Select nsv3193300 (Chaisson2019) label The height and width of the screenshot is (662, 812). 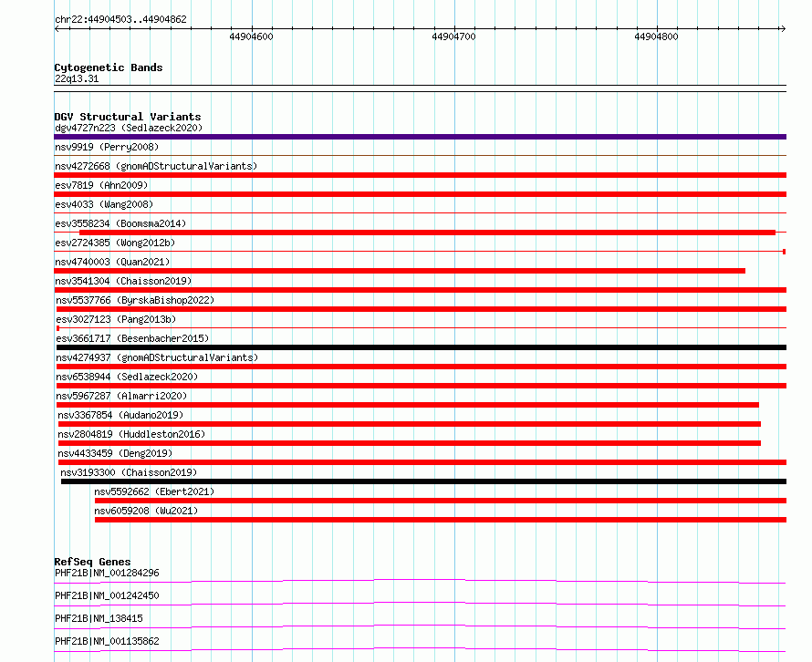[129, 472]
